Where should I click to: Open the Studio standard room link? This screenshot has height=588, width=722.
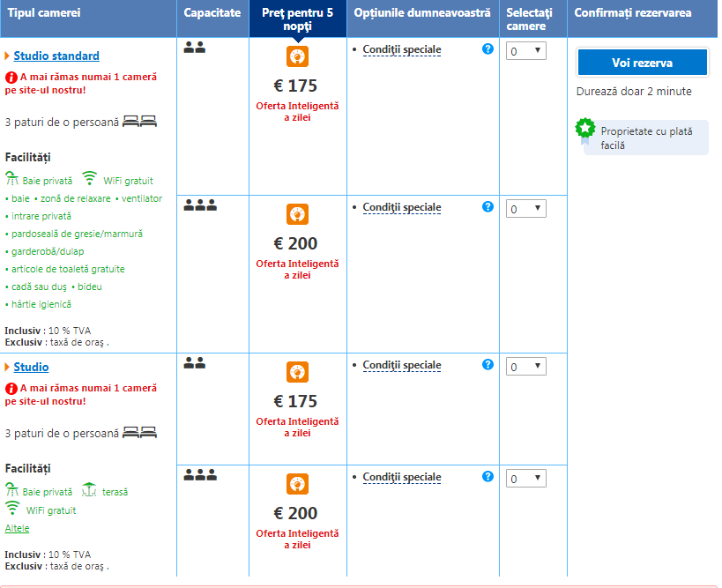[x=56, y=56]
